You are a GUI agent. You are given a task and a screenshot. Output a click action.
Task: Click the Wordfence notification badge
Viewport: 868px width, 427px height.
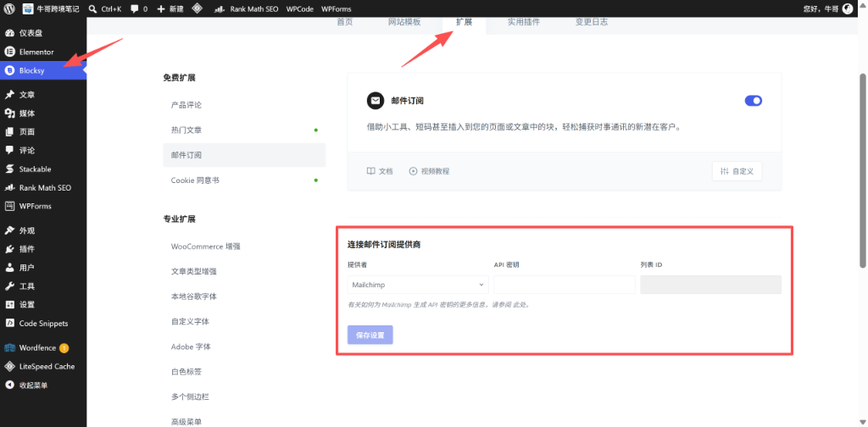coord(64,348)
